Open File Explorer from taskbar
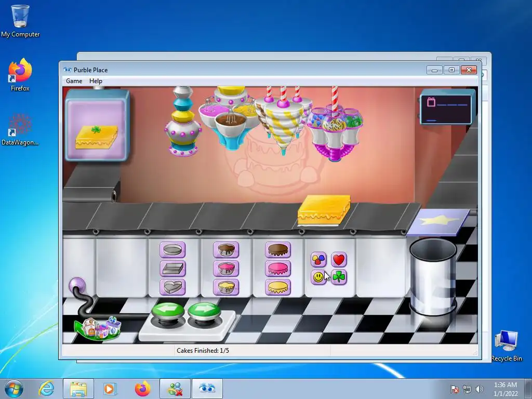 point(78,389)
